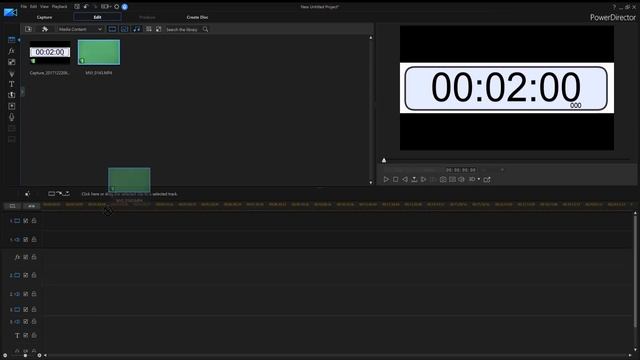The image size is (640, 360).
Task: Focus the Search the library field
Action: [182, 29]
